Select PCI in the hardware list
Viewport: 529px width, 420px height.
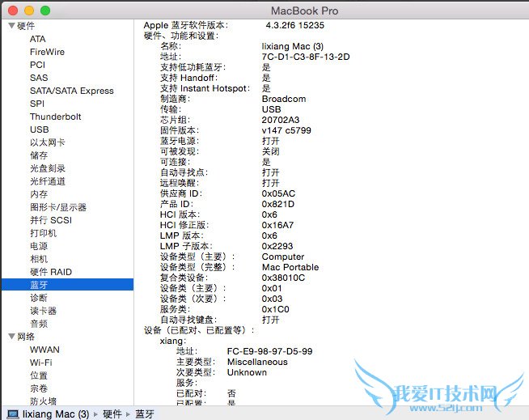click(x=37, y=65)
